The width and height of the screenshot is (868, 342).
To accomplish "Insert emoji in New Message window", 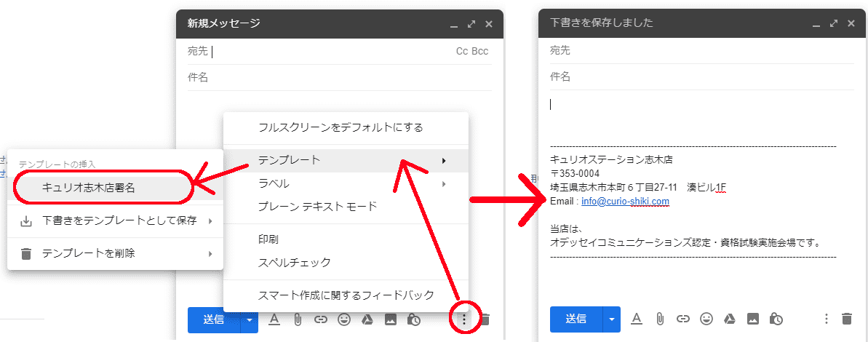I will pyautogui.click(x=344, y=319).
